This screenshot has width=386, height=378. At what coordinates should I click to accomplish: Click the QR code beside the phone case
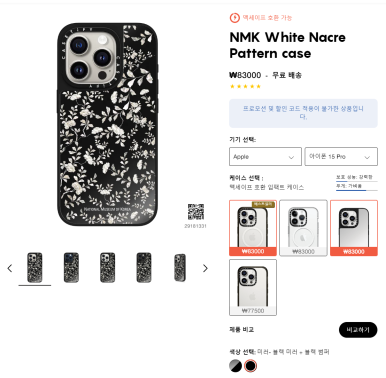pyautogui.click(x=196, y=212)
